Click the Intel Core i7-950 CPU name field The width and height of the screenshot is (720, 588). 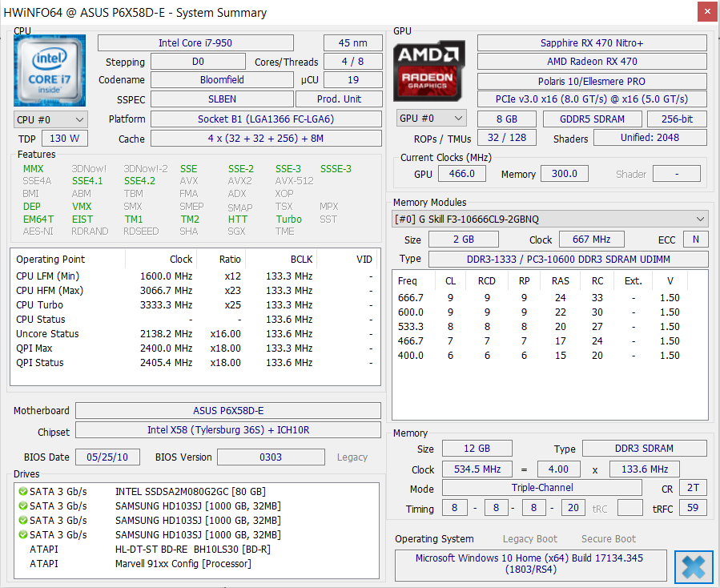pyautogui.click(x=195, y=43)
